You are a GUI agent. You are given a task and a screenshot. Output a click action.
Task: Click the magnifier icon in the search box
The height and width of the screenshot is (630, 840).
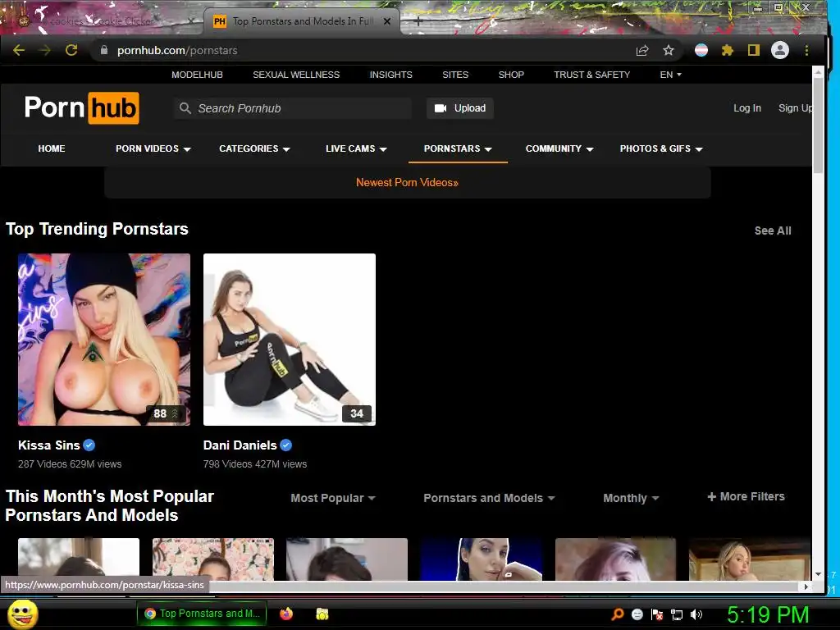185,108
